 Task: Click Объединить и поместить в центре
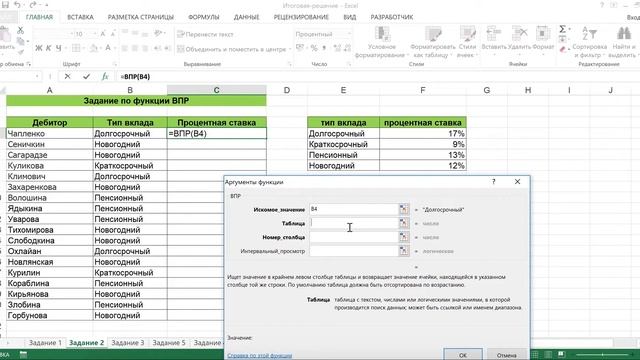(x=232, y=49)
